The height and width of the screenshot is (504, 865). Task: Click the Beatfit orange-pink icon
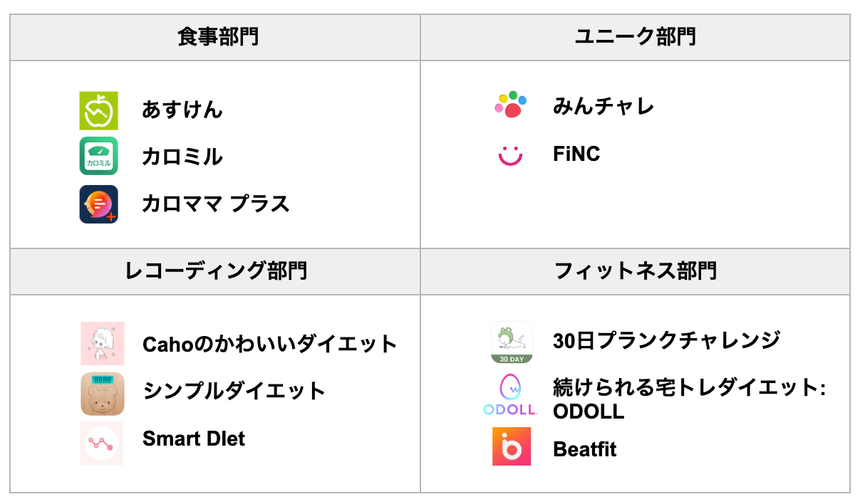click(x=512, y=446)
